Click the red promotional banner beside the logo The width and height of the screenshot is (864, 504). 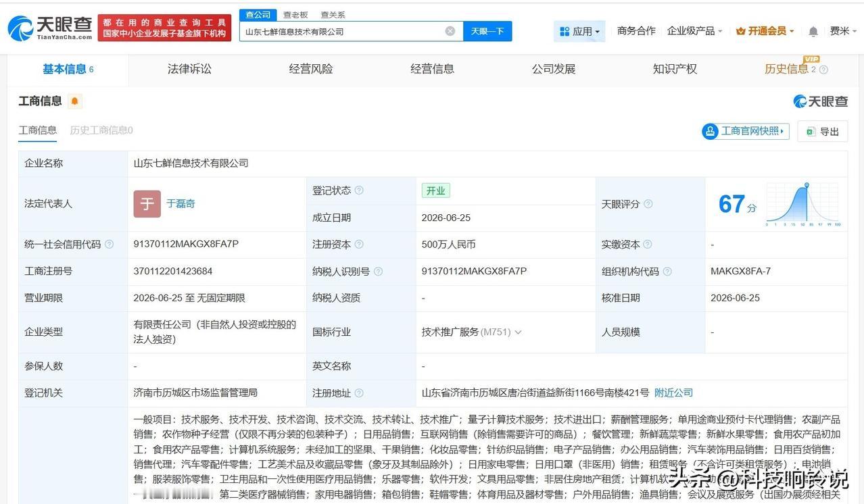coord(164,28)
